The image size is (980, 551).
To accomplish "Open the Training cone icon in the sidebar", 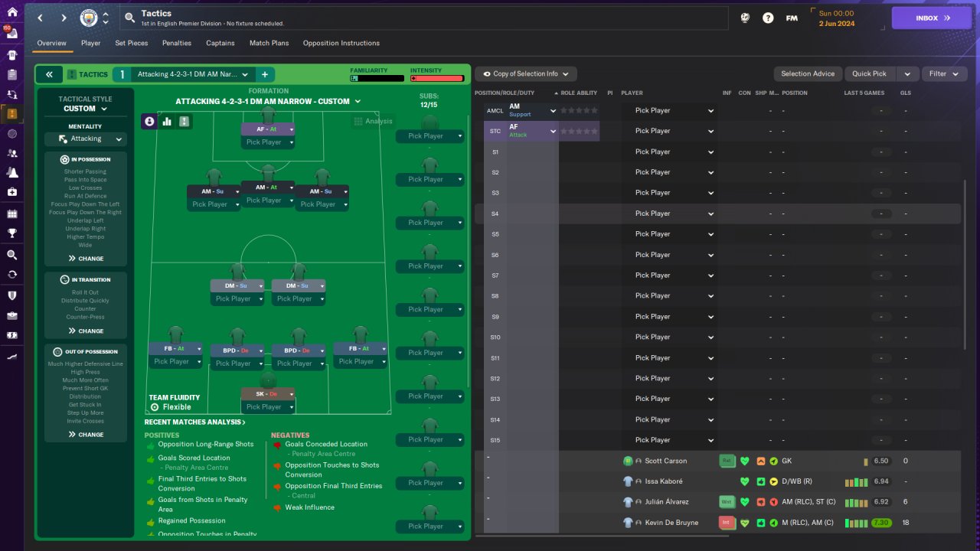I will [12, 172].
